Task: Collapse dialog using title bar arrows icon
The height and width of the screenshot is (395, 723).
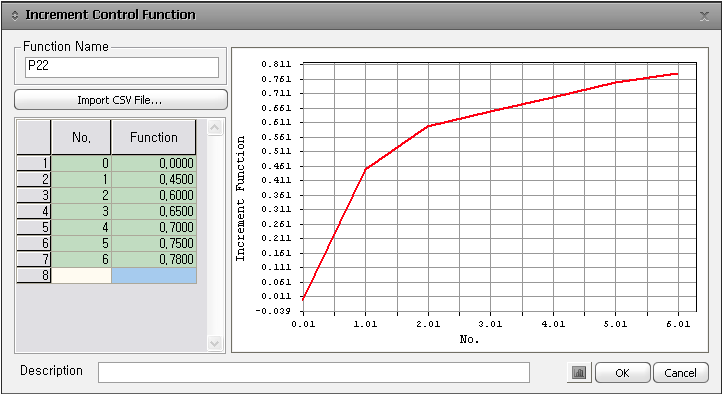Action: click(x=14, y=15)
